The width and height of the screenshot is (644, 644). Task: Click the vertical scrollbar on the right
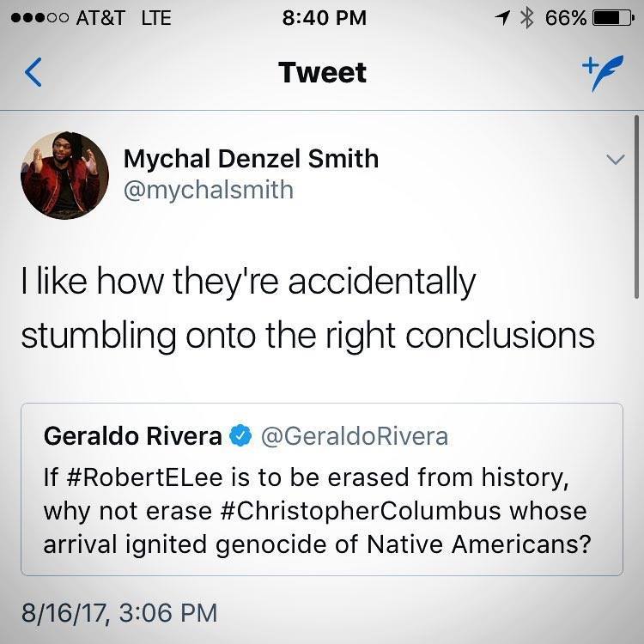pyautogui.click(x=635, y=208)
